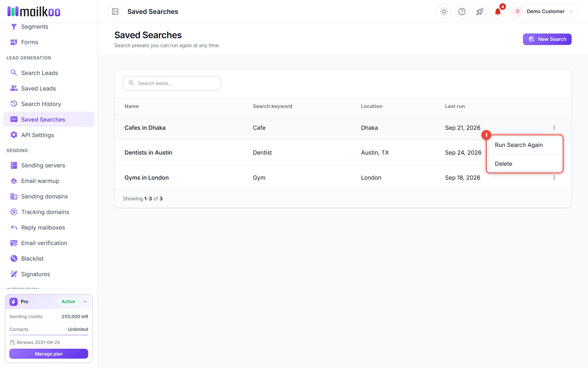Open Segments from sidebar
588x368 pixels.
(x=49, y=27)
